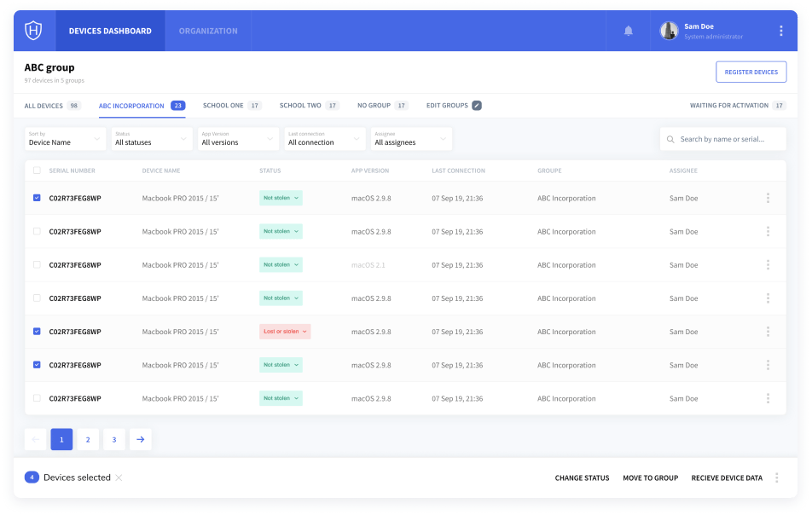Click the previous page arrow
Viewport: 812px width, 515px height.
point(35,439)
